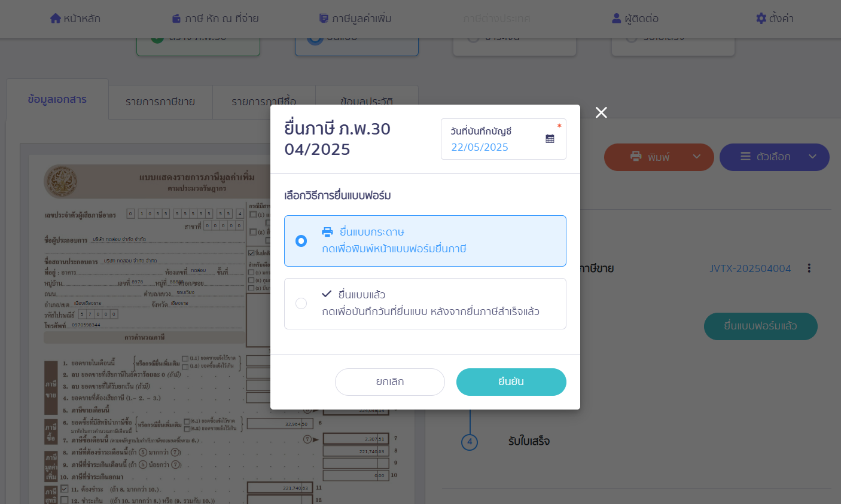Click step 4 circle รับใบเสร็จ
The width and height of the screenshot is (841, 504).
[470, 442]
